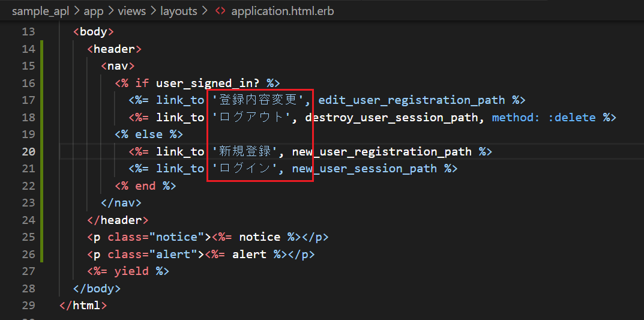Viewport: 644px width, 320px height.
Task: Click class="alert" attribute on line 26
Action: [153, 255]
